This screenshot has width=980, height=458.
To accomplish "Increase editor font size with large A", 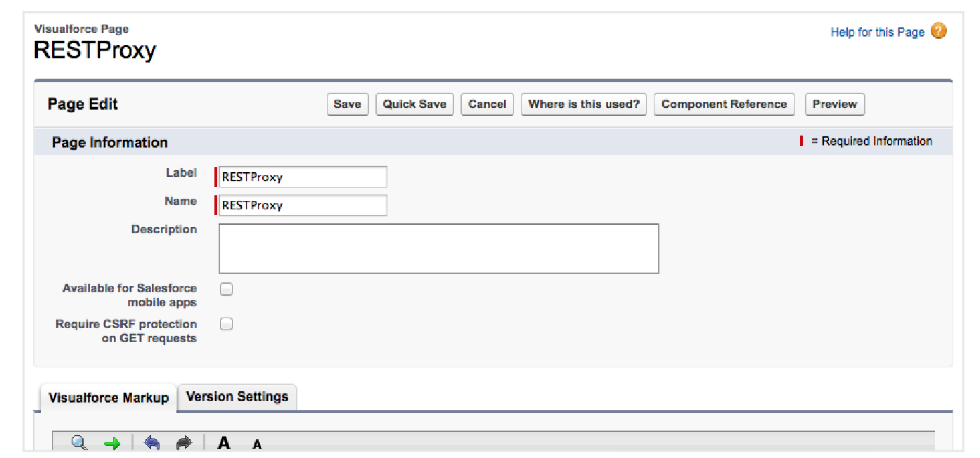I will tap(224, 443).
